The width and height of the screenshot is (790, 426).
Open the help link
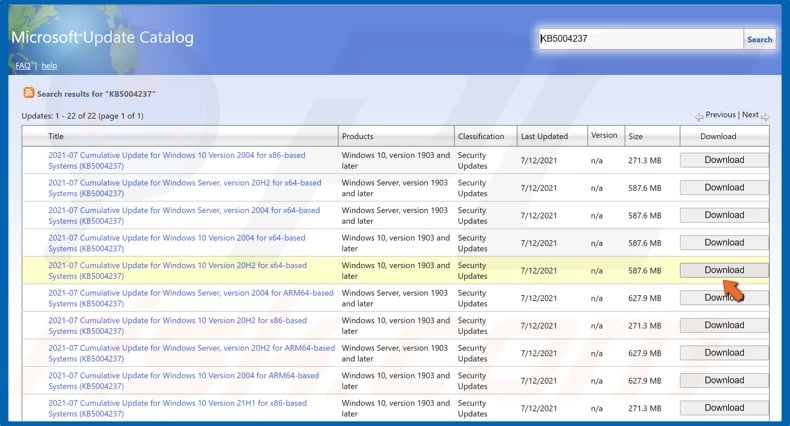(48, 66)
